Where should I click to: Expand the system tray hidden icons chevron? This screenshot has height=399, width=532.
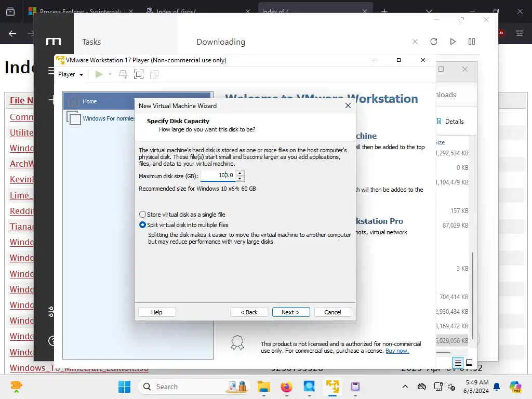405,387
